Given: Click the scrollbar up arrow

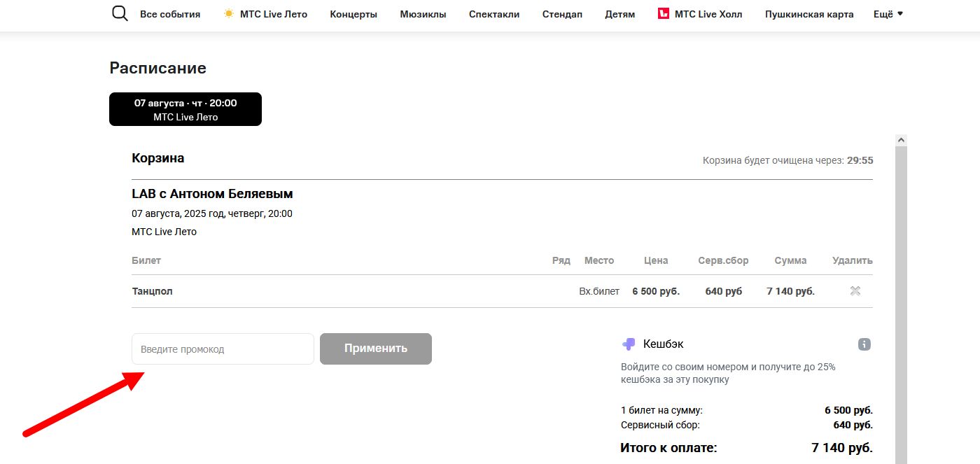Looking at the screenshot, I should pyautogui.click(x=901, y=138).
